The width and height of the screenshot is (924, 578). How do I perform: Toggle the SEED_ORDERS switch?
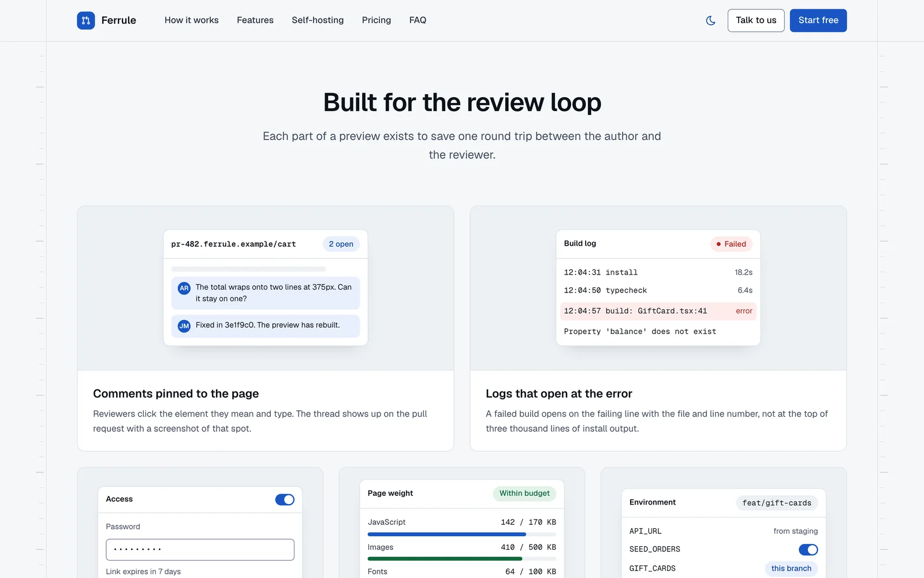point(808,550)
